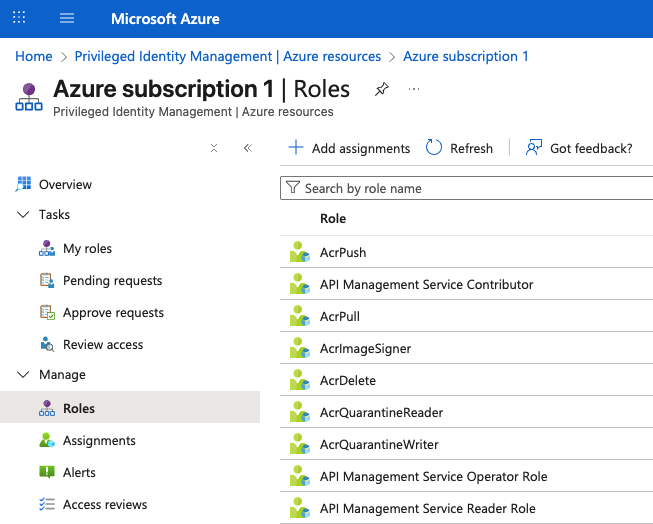The height and width of the screenshot is (524, 653).
Task: Go to Home breadcrumb link
Action: pos(34,56)
